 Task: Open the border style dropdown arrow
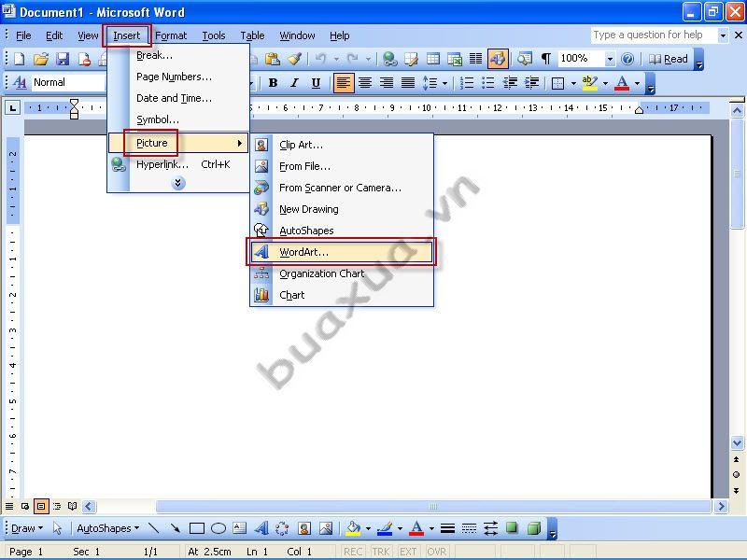click(x=573, y=83)
